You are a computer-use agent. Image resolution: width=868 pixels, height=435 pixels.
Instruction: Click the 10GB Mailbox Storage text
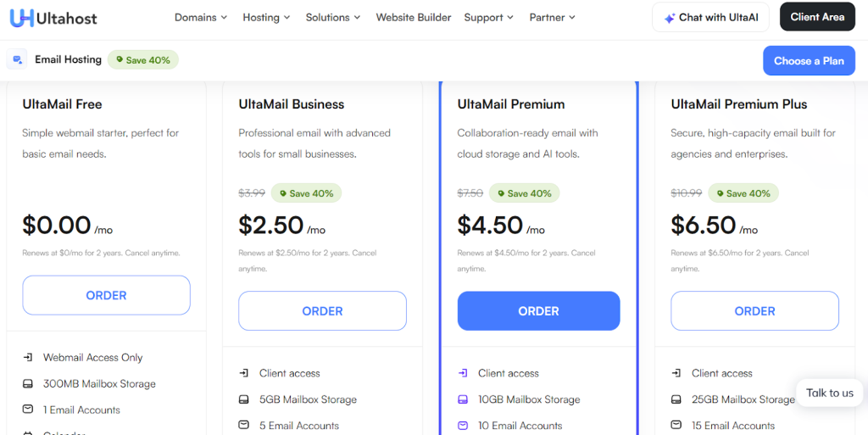tap(529, 399)
